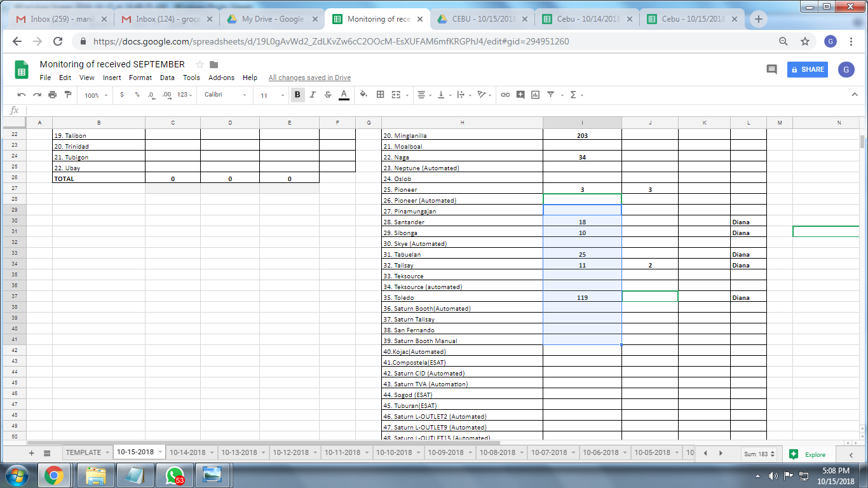The width and height of the screenshot is (868, 488).
Task: Open the Functions sigma dropdown
Action: (x=576, y=95)
